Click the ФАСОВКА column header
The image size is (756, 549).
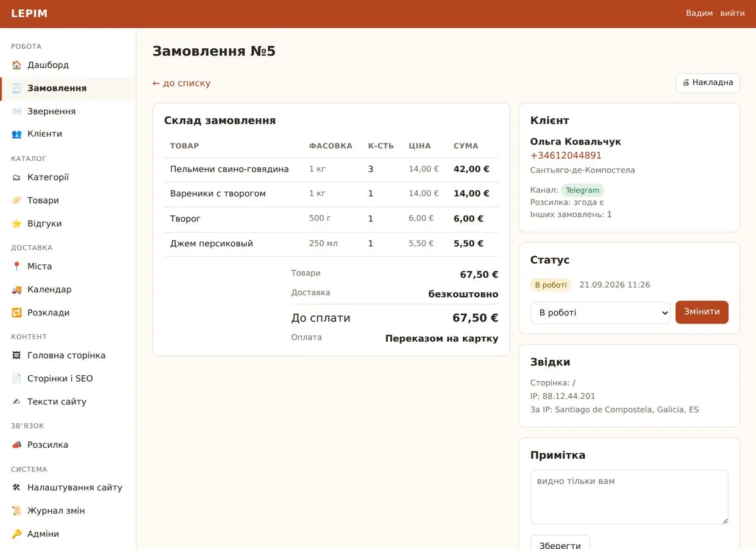point(330,146)
